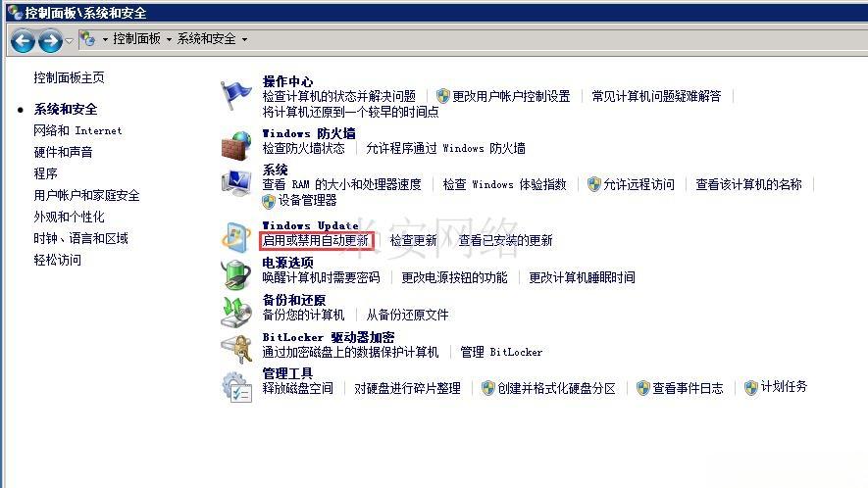Click 控制面板主页 in the sidebar
Screen dimensions: 868x488
tap(69, 77)
